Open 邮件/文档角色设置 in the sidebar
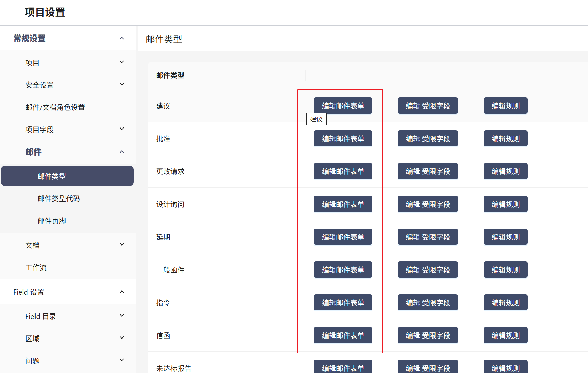The image size is (588, 373). pos(55,107)
